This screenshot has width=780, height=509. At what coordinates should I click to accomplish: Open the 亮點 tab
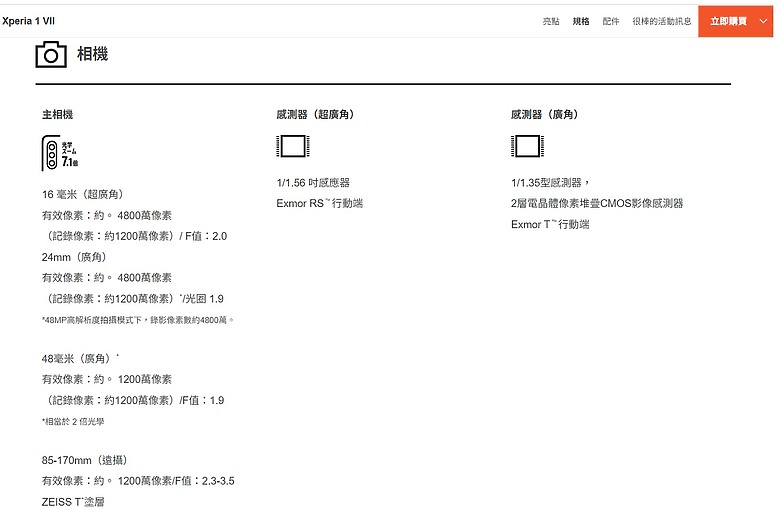(551, 21)
